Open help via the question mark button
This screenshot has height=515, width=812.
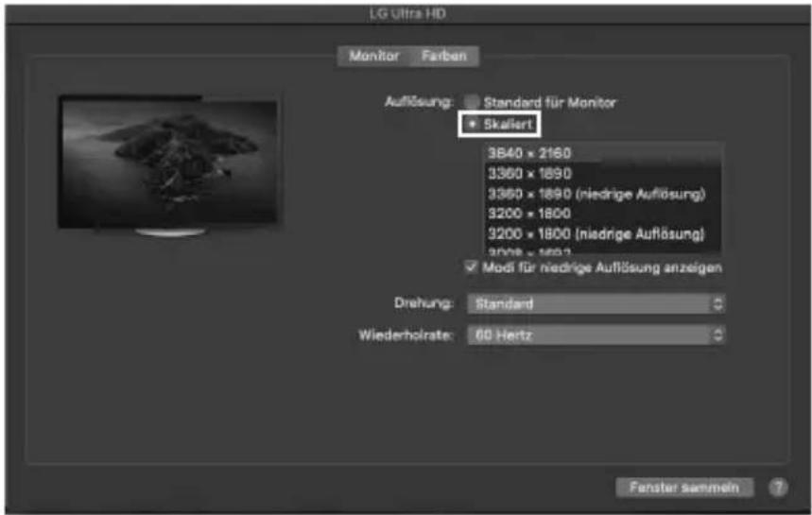pyautogui.click(x=778, y=487)
